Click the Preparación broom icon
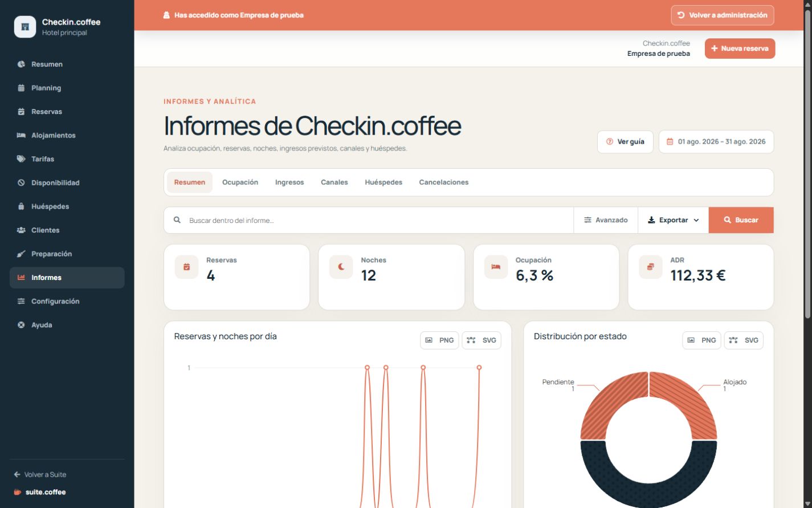812x508 pixels. (21, 254)
